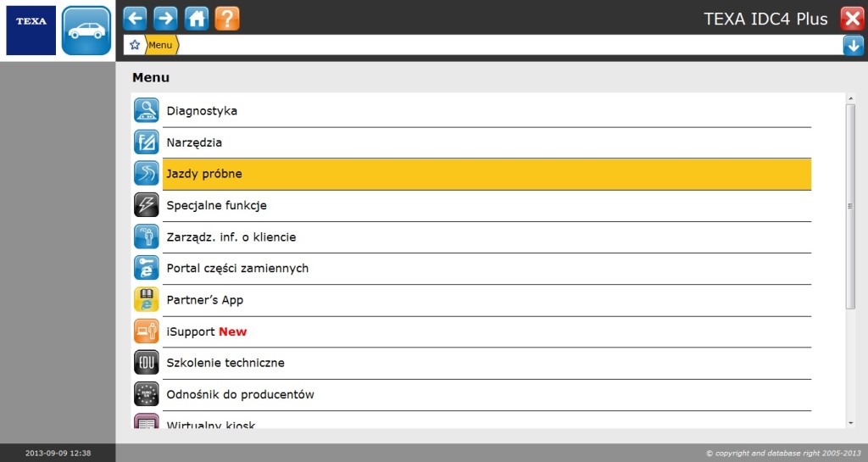Click the date and time 2013-09-09 12:38
Viewport: 868px width, 462px height.
coord(58,453)
